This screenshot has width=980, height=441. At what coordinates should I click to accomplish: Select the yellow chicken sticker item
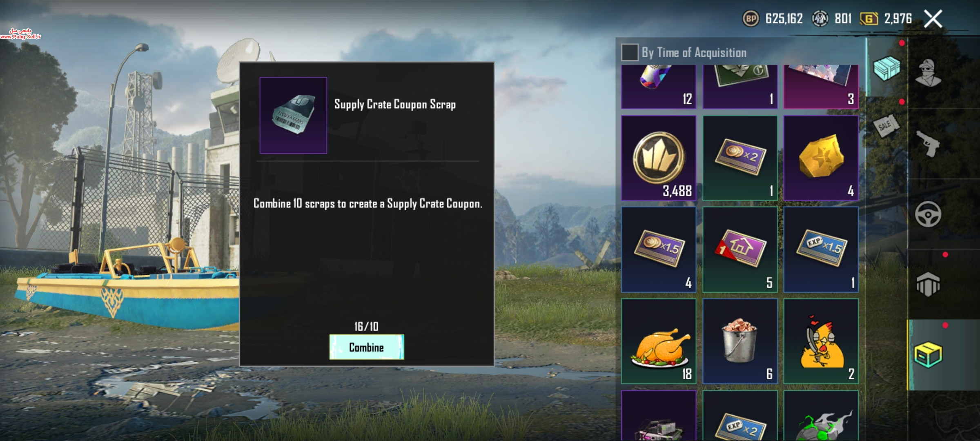coord(821,341)
